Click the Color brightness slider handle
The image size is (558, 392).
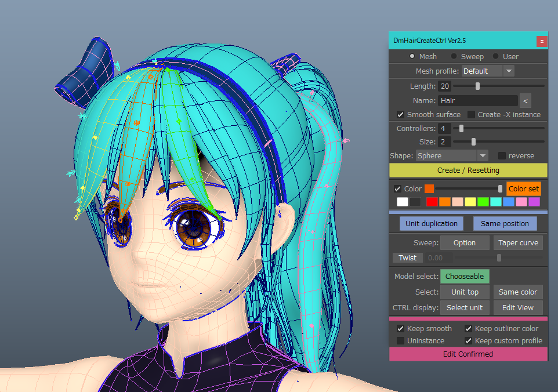500,189
